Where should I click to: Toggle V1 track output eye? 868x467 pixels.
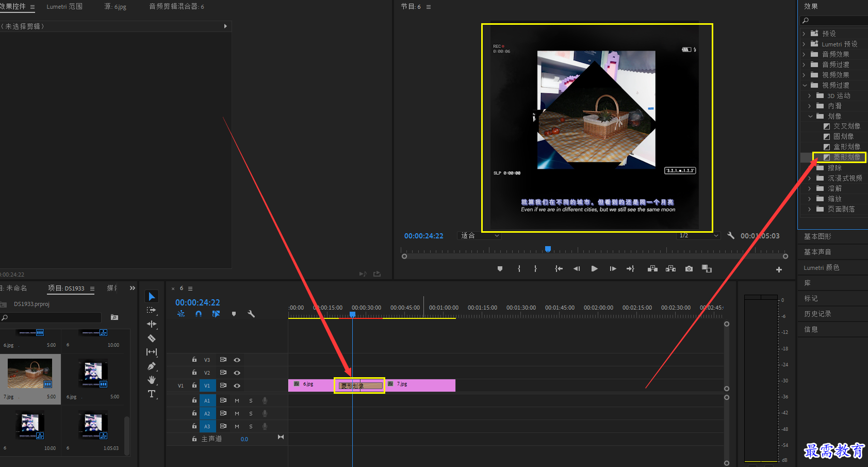point(237,385)
